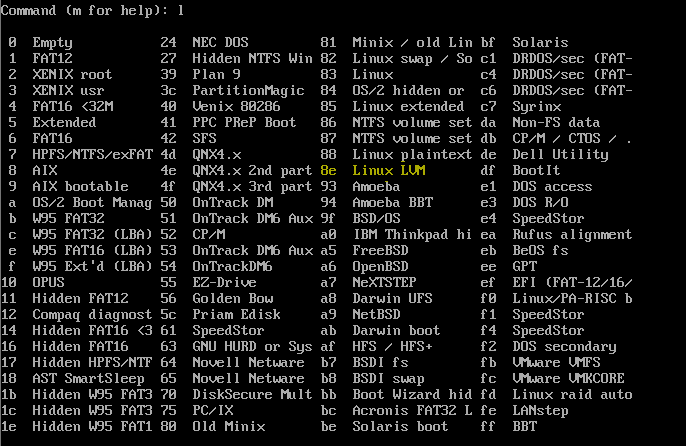Click 'Venix 80286' entry
Viewport: 686px width, 446px height.
click(236, 106)
